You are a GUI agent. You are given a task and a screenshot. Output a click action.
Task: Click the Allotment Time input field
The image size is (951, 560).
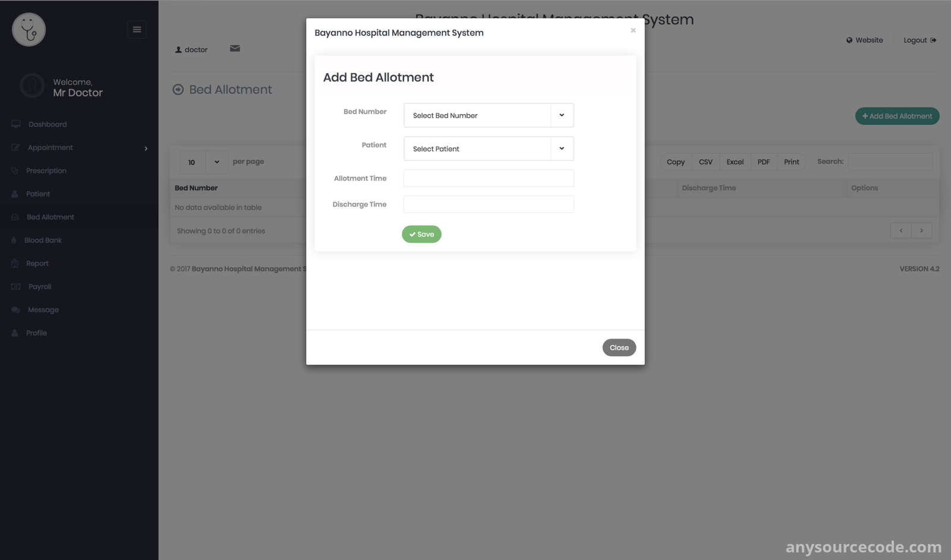pyautogui.click(x=489, y=178)
